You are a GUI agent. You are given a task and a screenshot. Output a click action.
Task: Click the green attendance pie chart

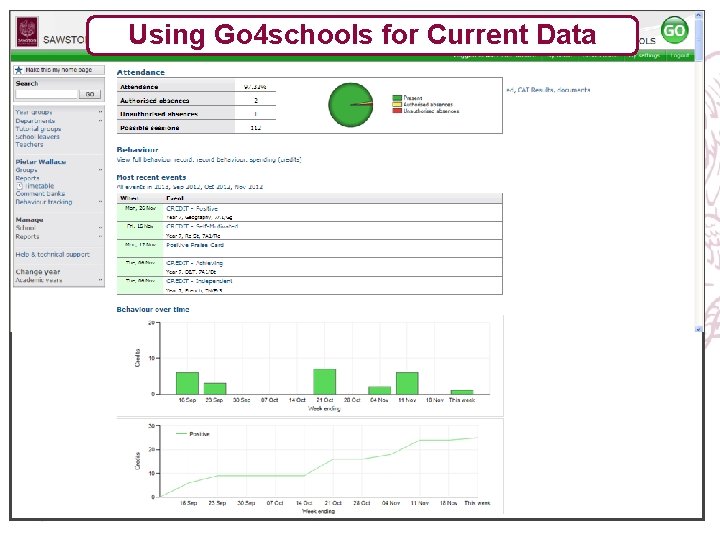tap(351, 105)
